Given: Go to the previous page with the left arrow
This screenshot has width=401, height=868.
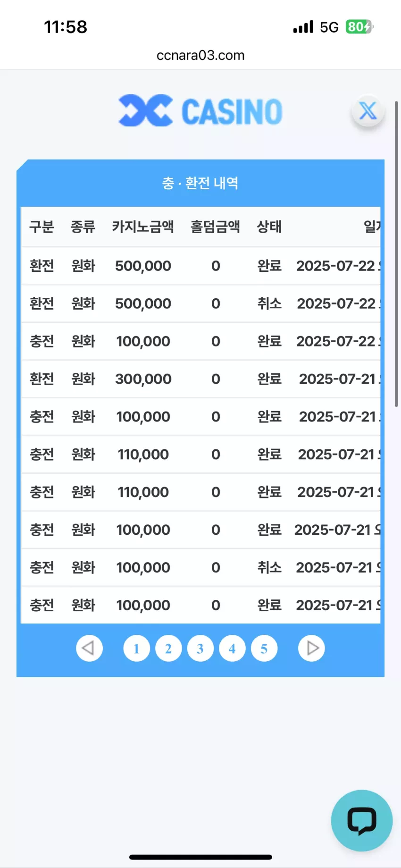Looking at the screenshot, I should (x=89, y=648).
